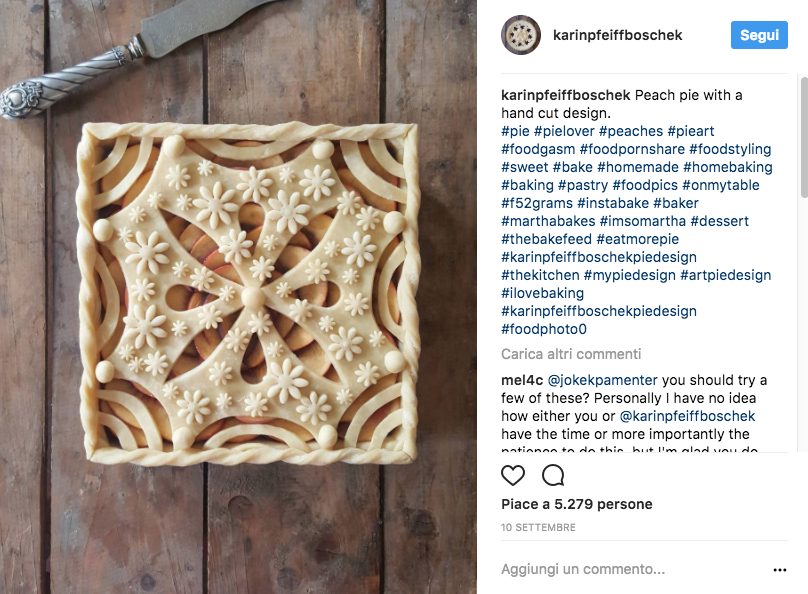Focus the Aggiungi un commento field
This screenshot has height=594, width=808.
[634, 569]
